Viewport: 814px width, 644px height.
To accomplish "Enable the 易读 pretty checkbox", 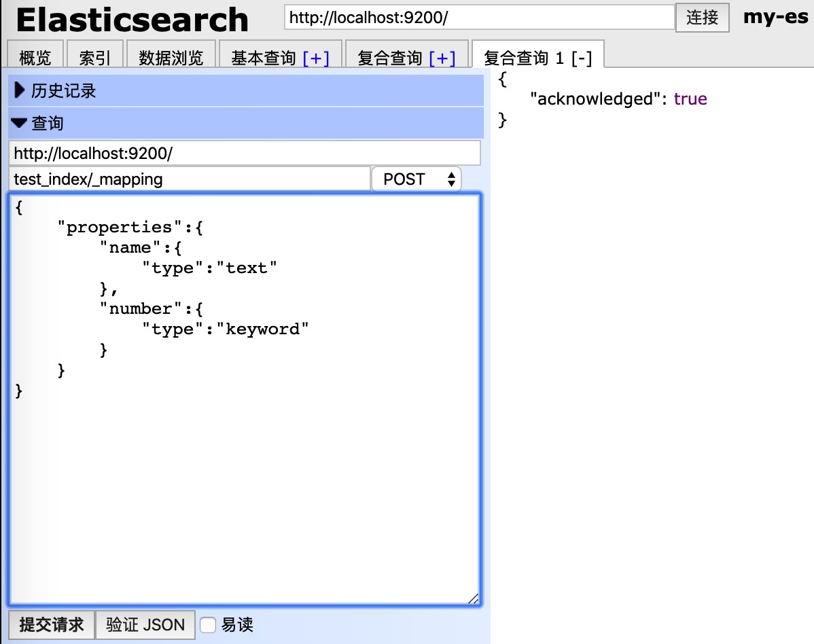I will (x=208, y=625).
